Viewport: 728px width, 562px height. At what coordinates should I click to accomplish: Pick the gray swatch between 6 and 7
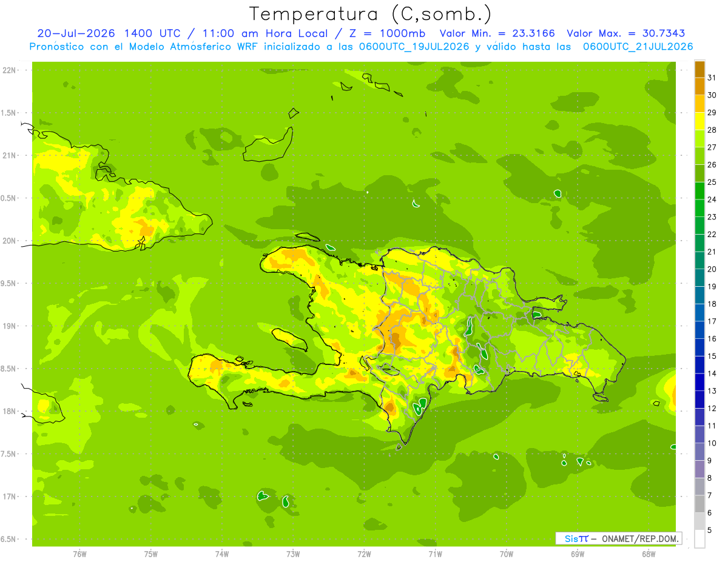[699, 504]
